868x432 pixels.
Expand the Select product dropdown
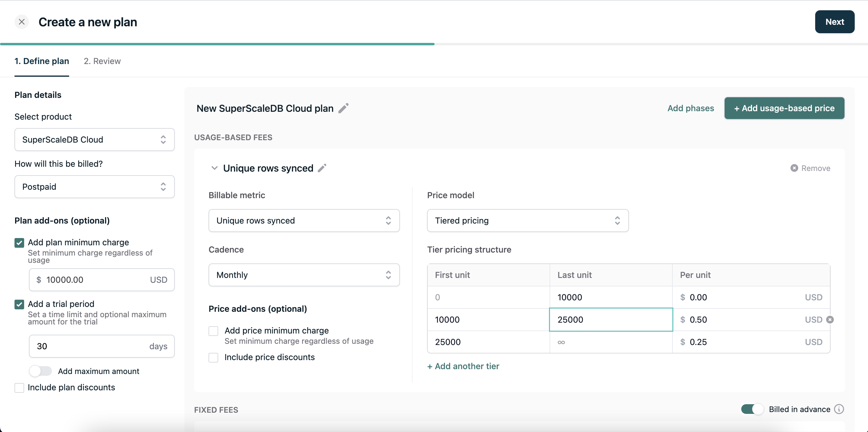(x=94, y=140)
